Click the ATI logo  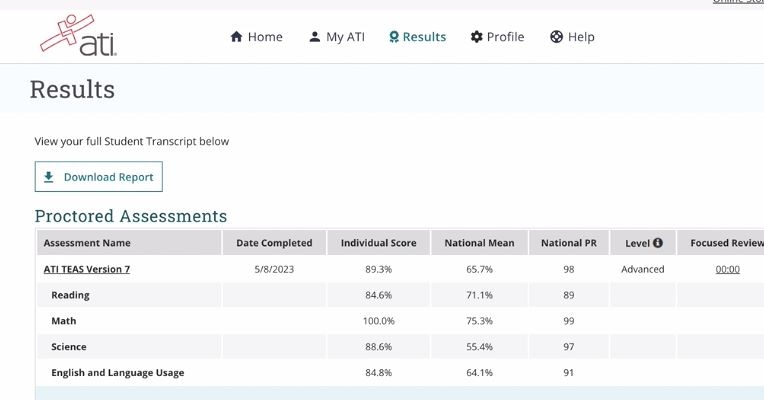[x=78, y=36]
